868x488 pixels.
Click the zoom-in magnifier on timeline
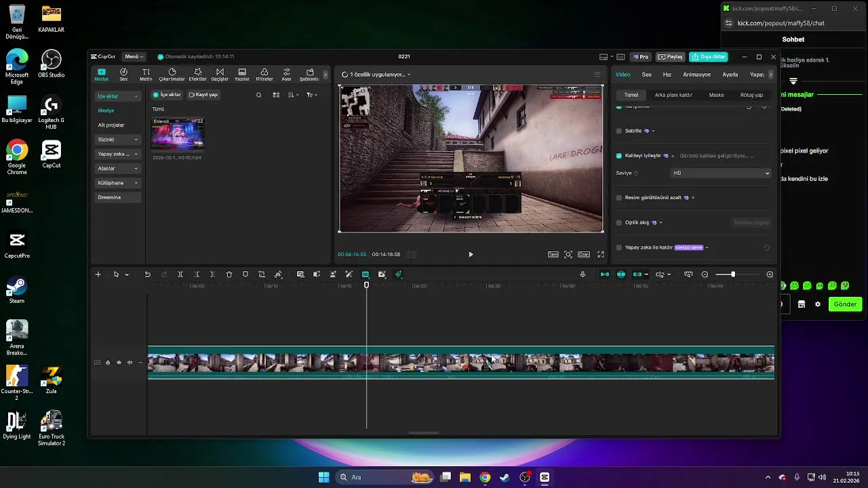[770, 274]
